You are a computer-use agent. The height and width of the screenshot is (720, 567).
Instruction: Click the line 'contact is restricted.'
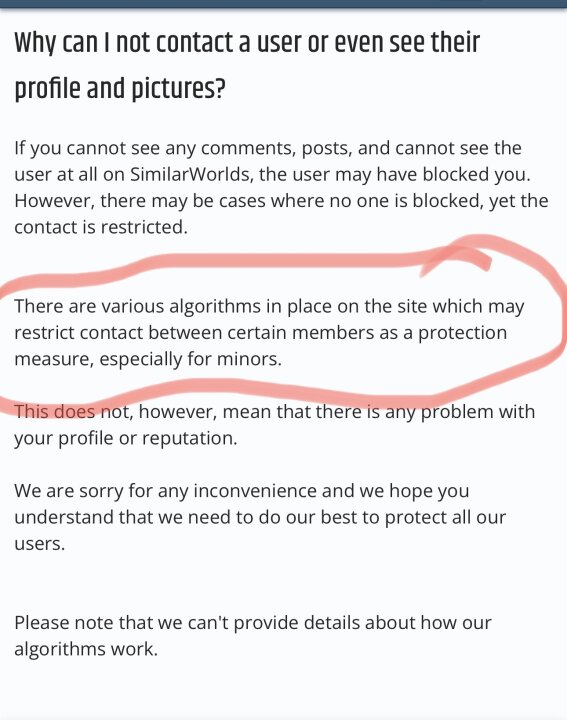(x=101, y=227)
